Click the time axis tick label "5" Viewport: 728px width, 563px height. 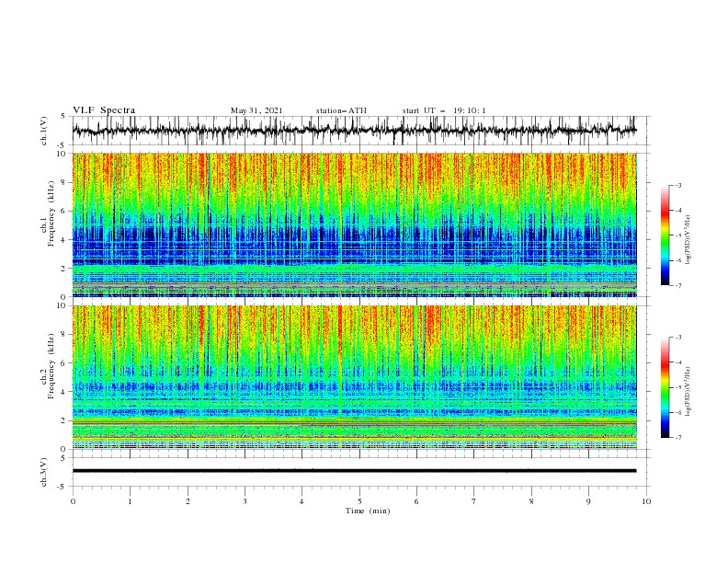pyautogui.click(x=359, y=501)
